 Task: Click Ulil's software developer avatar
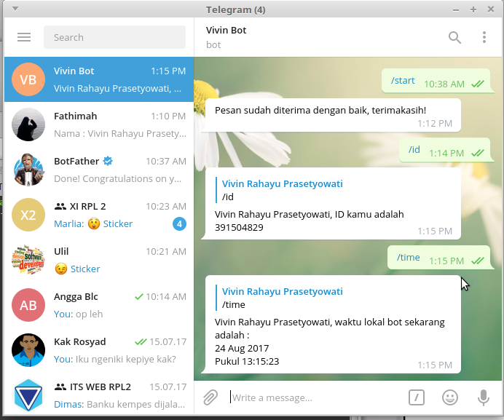(28, 260)
